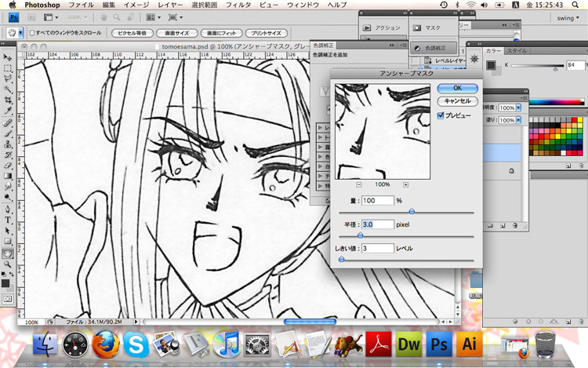Adjust the 量 amount slider handle
Screen dimensions: 588x368
[x=412, y=211]
